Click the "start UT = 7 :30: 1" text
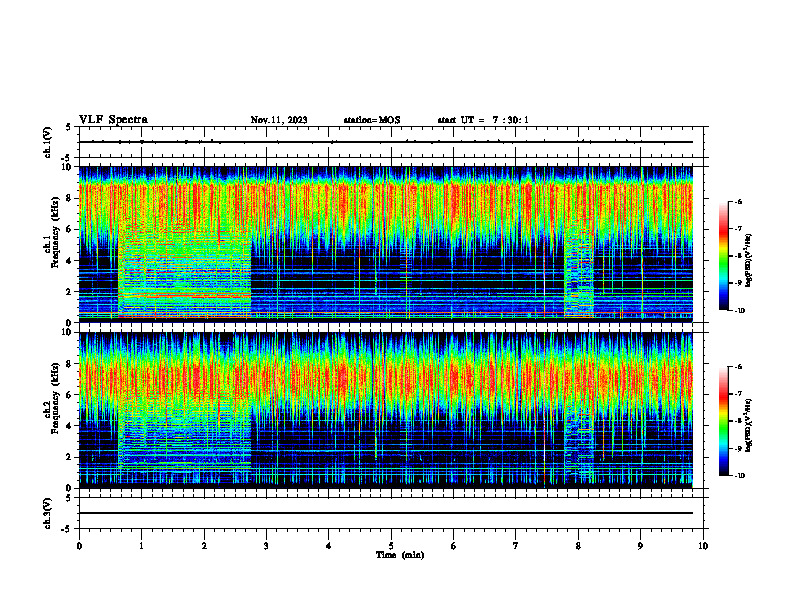 tap(483, 120)
